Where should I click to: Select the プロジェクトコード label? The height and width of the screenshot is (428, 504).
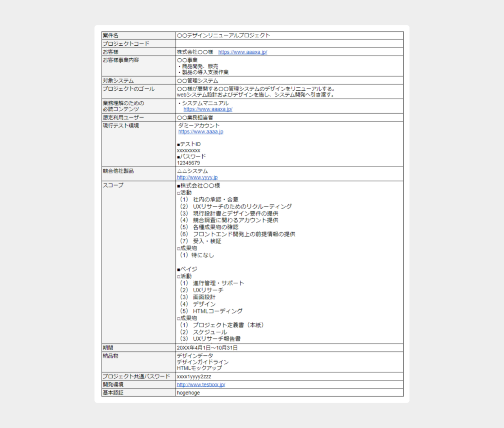pyautogui.click(x=126, y=44)
